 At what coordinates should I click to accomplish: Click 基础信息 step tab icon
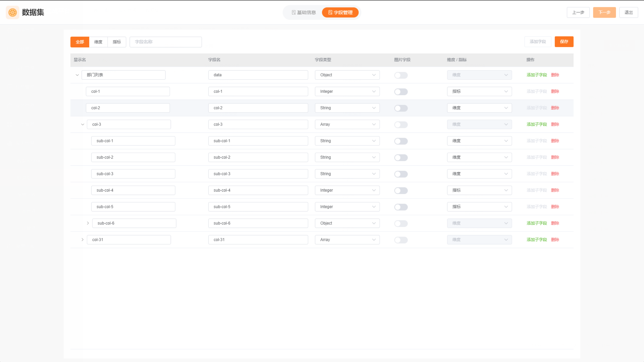click(294, 12)
